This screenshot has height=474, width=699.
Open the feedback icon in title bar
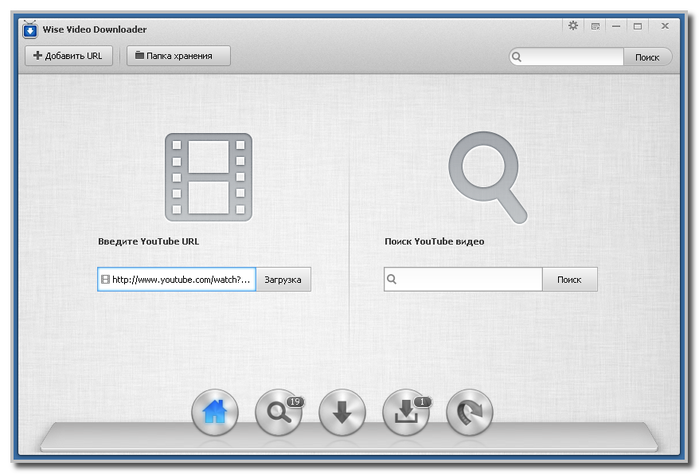(595, 26)
